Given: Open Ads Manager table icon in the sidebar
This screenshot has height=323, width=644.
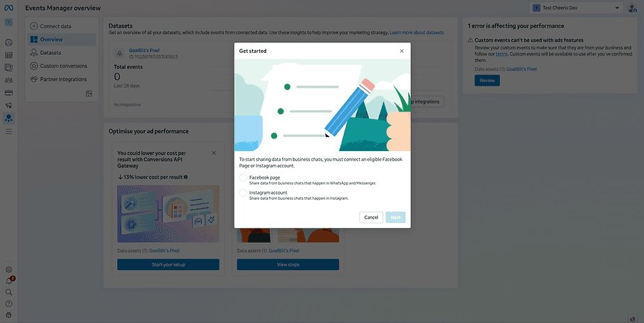Looking at the screenshot, I should click(8, 55).
